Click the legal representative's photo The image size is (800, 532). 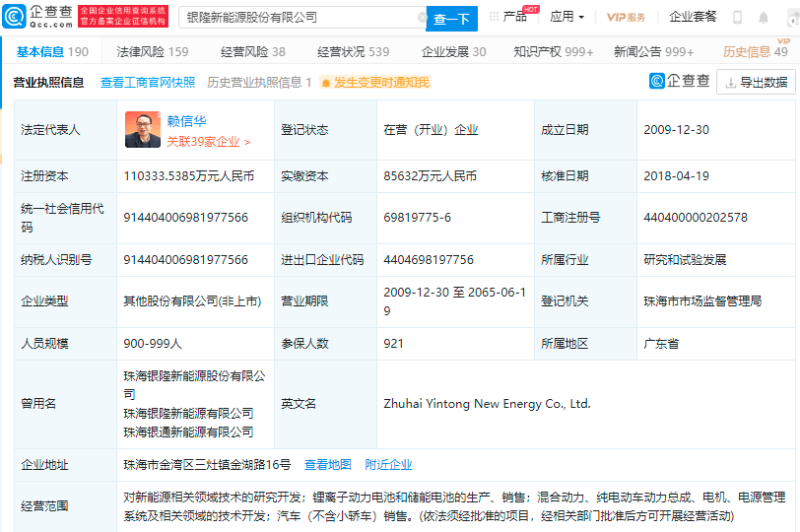[143, 130]
